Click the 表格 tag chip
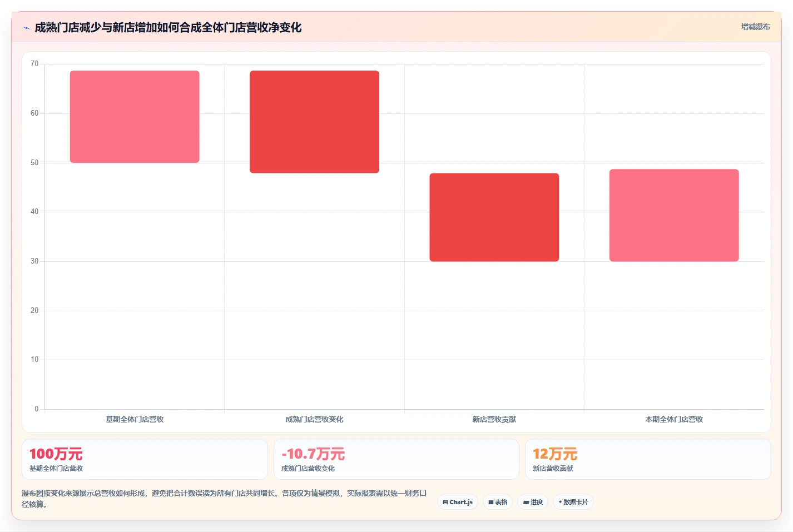This screenshot has width=793, height=532. coord(498,502)
